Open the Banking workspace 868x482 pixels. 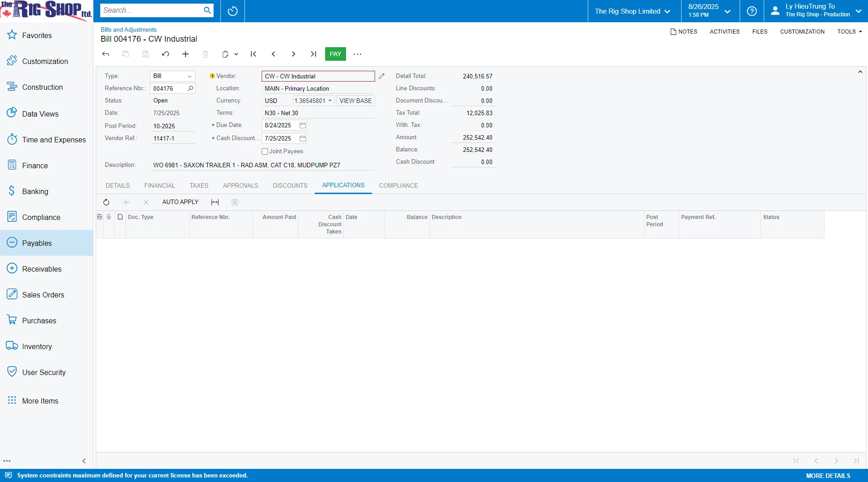click(x=46, y=191)
